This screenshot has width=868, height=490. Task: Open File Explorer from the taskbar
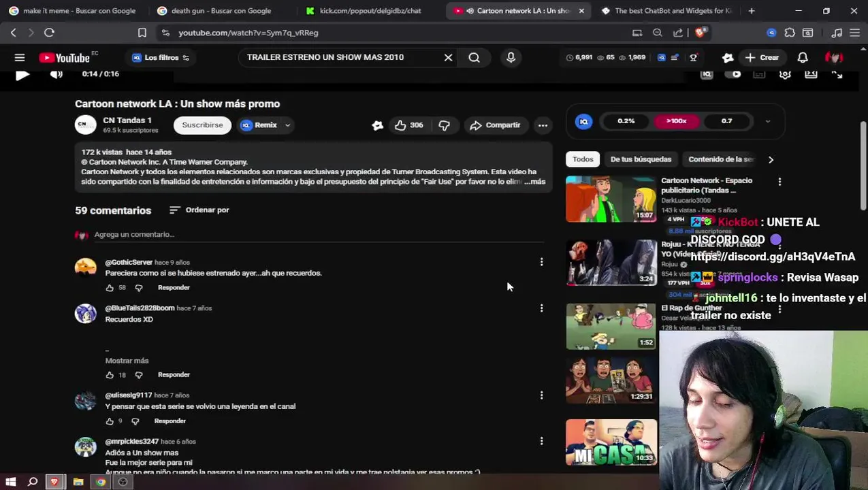click(78, 483)
